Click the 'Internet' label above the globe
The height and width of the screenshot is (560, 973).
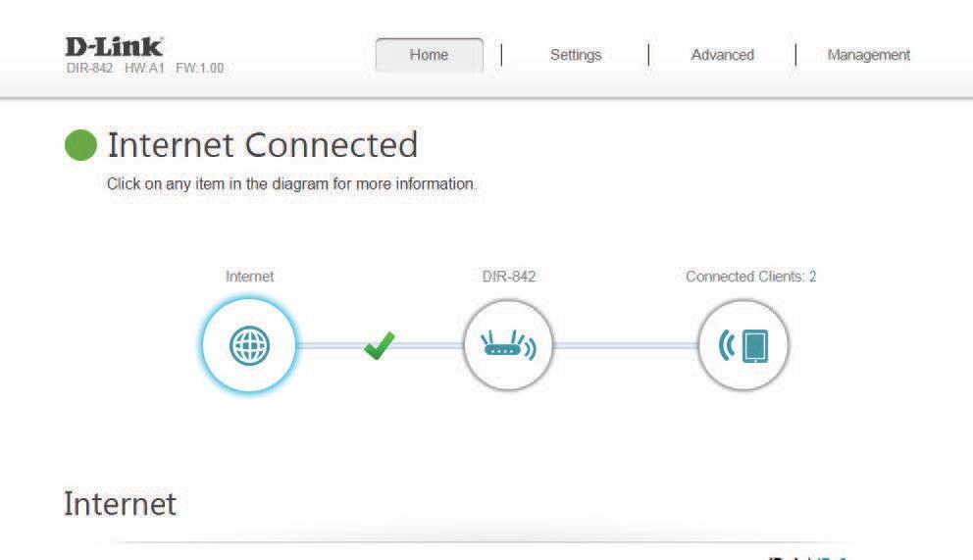pos(249,277)
